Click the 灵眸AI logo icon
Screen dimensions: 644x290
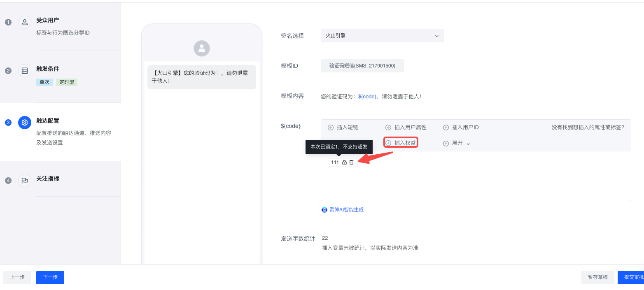(x=324, y=210)
